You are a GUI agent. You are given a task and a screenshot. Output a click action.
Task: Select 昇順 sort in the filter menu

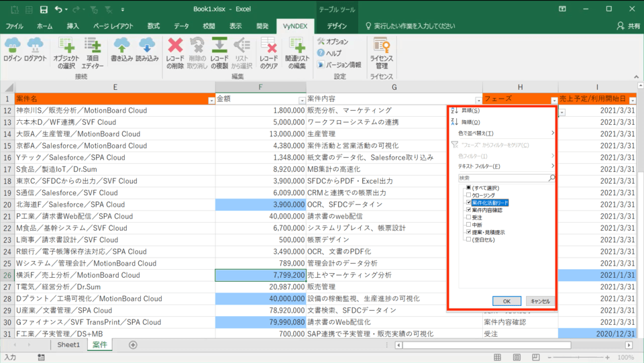(470, 110)
